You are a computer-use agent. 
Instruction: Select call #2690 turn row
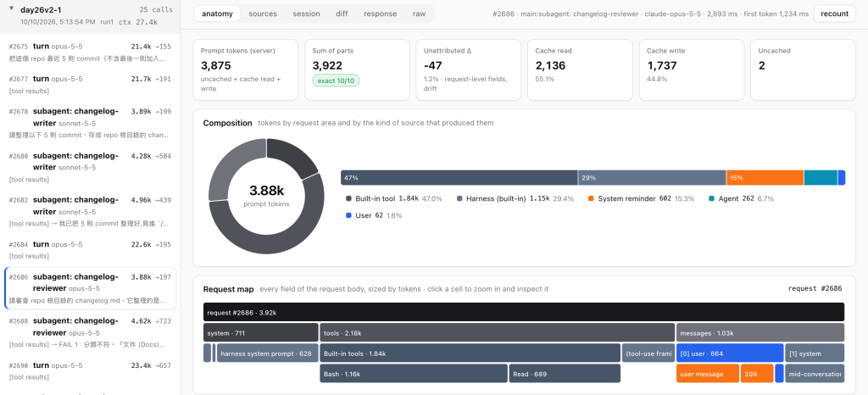pos(90,371)
